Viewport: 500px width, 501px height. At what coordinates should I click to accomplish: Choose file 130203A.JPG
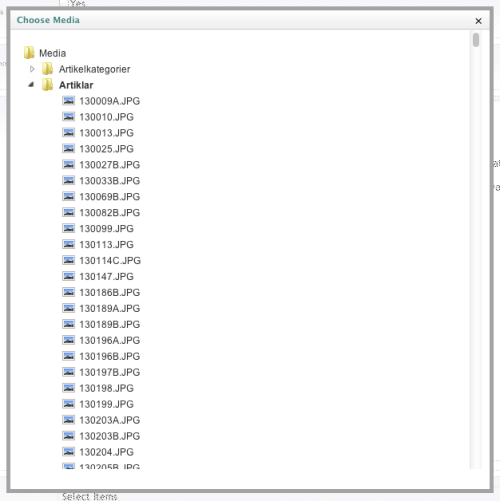[109, 420]
